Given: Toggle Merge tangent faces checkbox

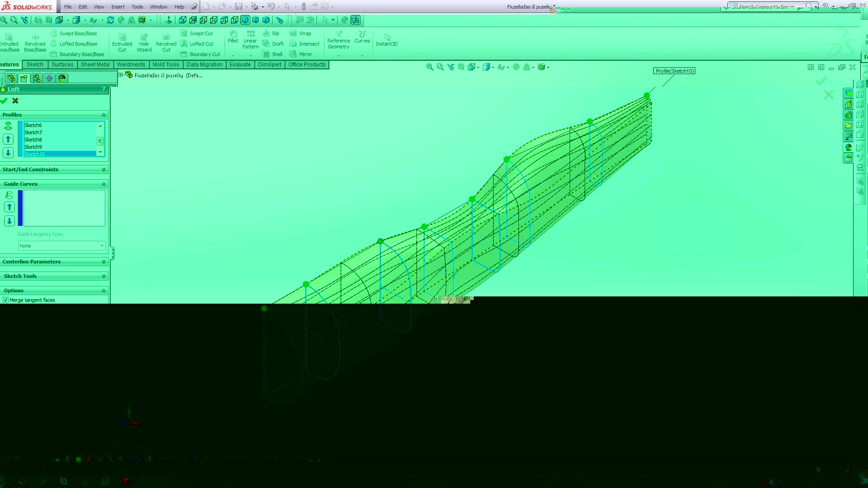Looking at the screenshot, I should 6,300.
